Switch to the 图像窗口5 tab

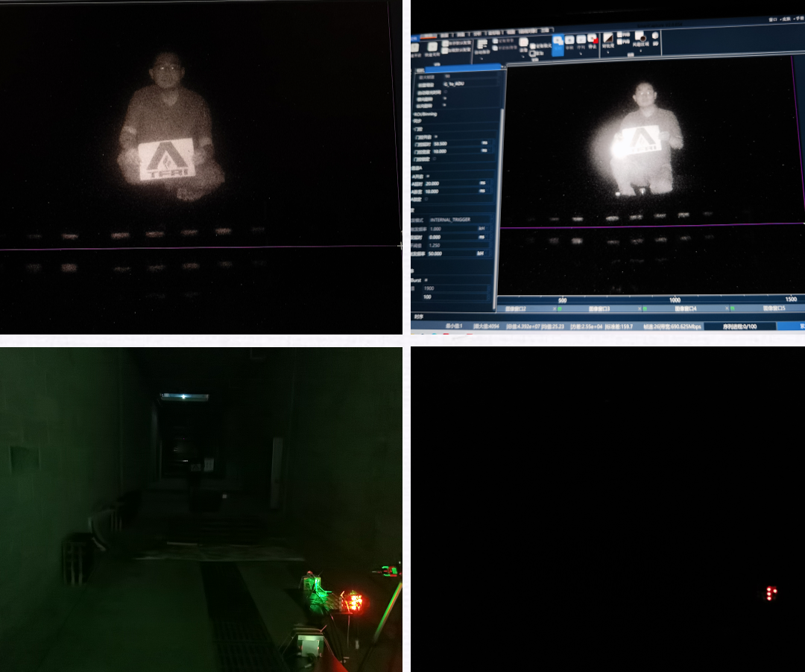[x=775, y=308]
